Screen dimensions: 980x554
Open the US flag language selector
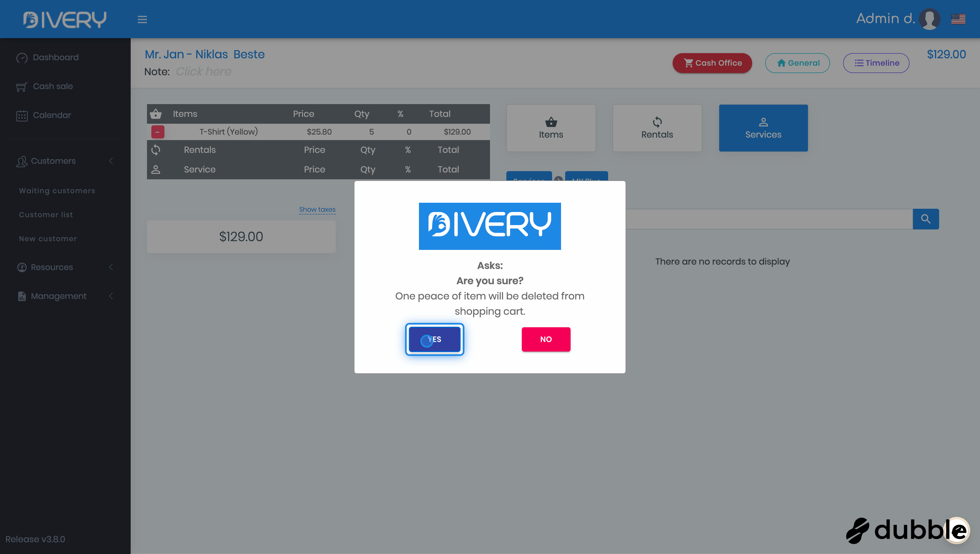tap(958, 19)
